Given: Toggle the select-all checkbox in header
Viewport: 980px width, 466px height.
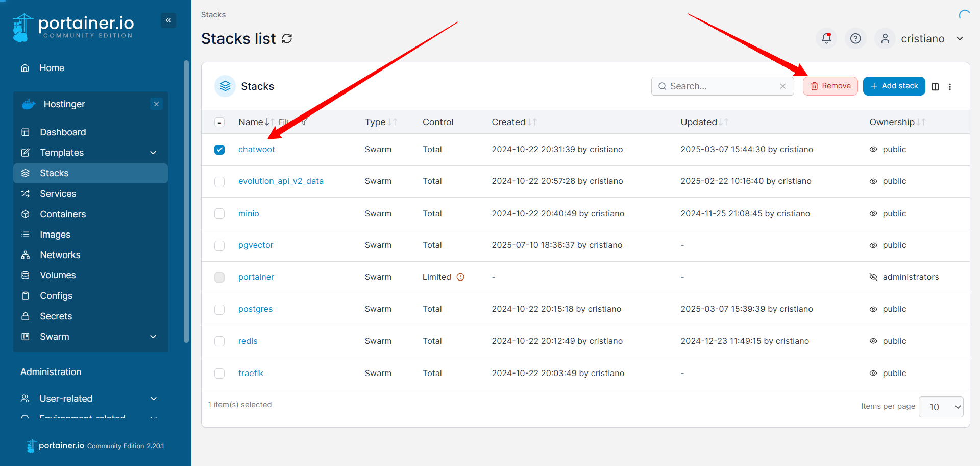Looking at the screenshot, I should [x=219, y=122].
